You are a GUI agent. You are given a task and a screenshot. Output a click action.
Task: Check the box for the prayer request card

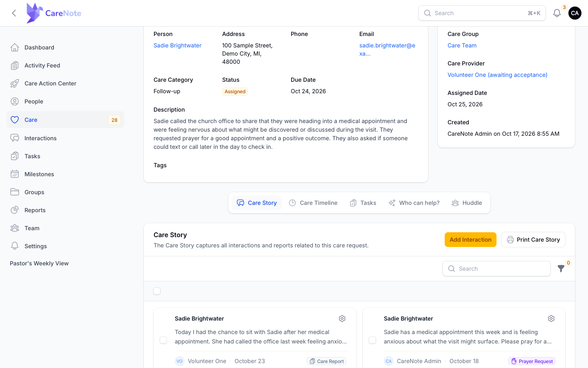point(372,340)
